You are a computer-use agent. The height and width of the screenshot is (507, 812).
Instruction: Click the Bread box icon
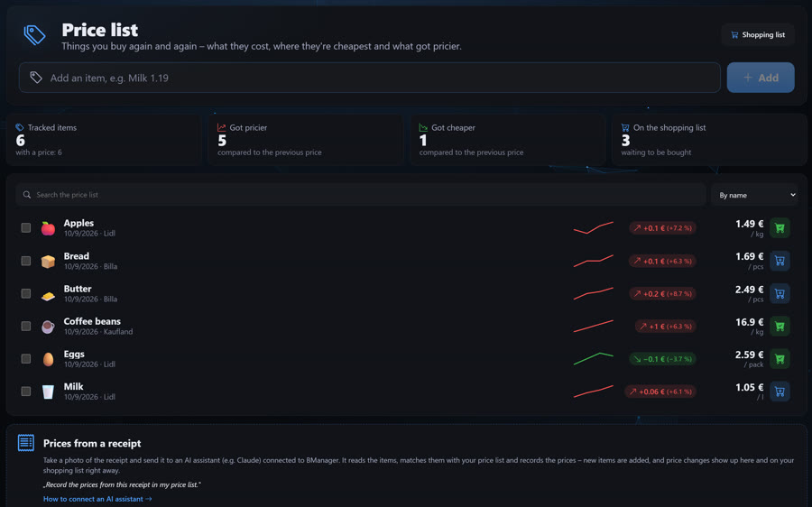coord(48,262)
